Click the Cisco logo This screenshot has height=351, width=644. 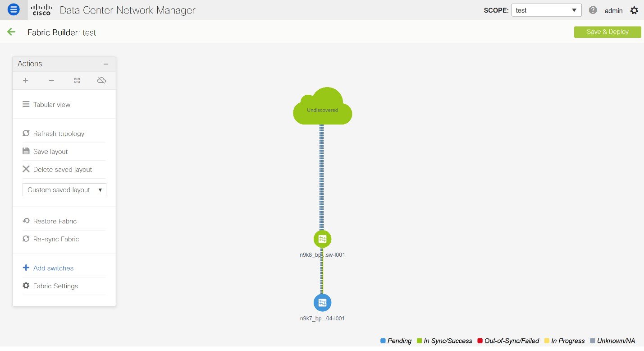(42, 10)
